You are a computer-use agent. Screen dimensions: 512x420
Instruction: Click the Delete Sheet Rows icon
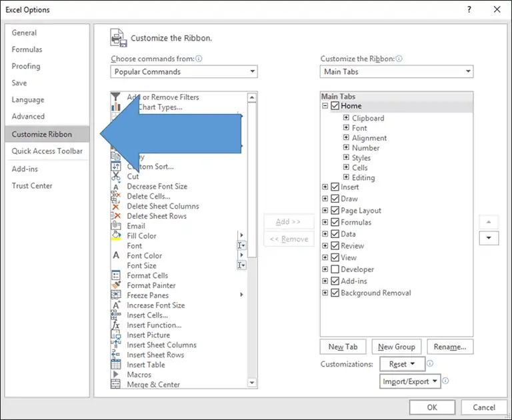pos(116,216)
